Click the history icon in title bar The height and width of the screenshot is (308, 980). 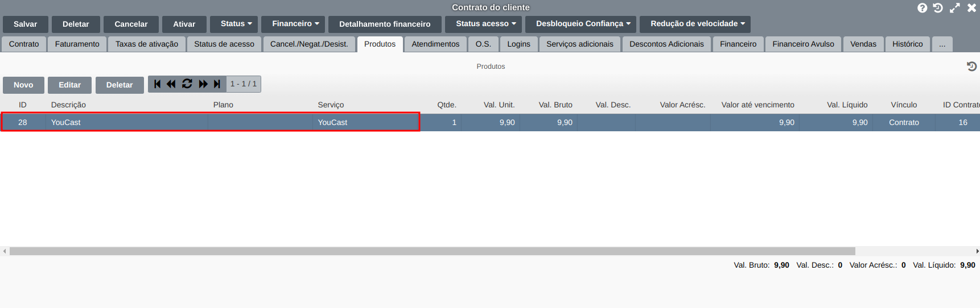coord(938,8)
